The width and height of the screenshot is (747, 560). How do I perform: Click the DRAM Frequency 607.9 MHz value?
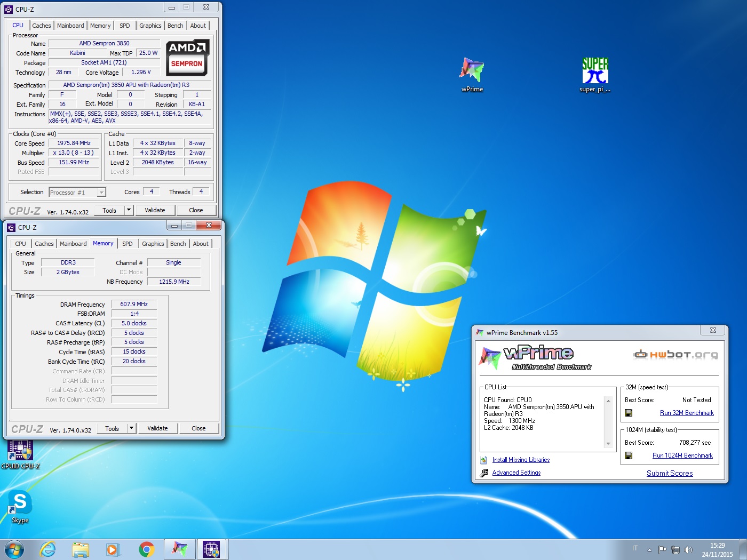point(134,304)
